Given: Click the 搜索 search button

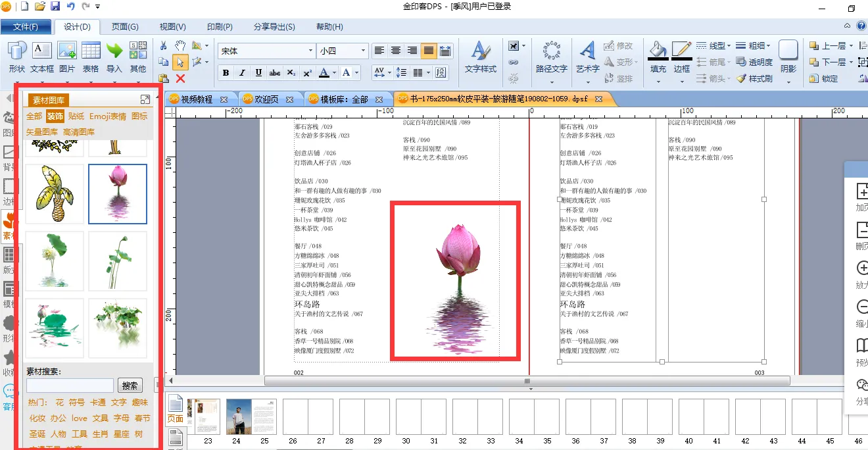Looking at the screenshot, I should [130, 386].
